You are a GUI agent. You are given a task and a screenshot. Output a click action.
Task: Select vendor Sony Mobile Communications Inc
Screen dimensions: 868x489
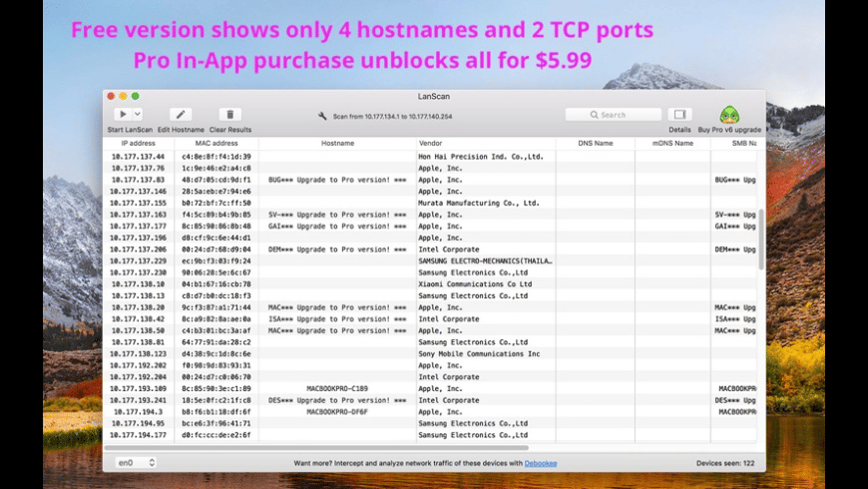(479, 354)
